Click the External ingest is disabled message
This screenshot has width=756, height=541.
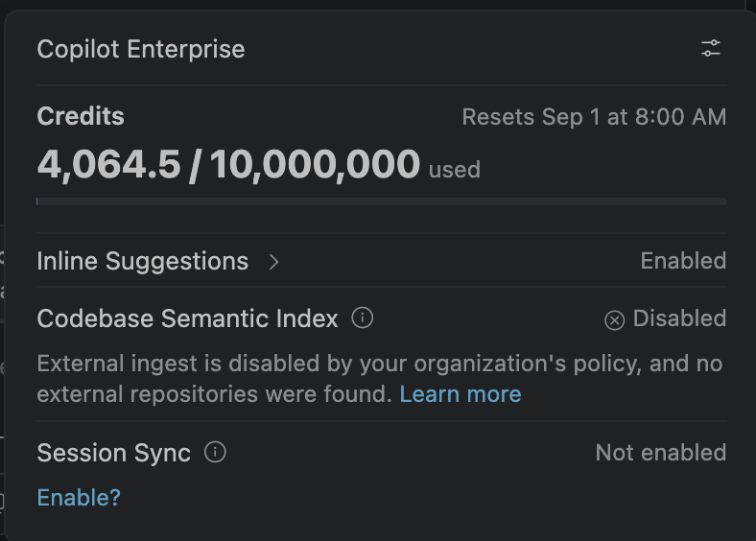380,379
